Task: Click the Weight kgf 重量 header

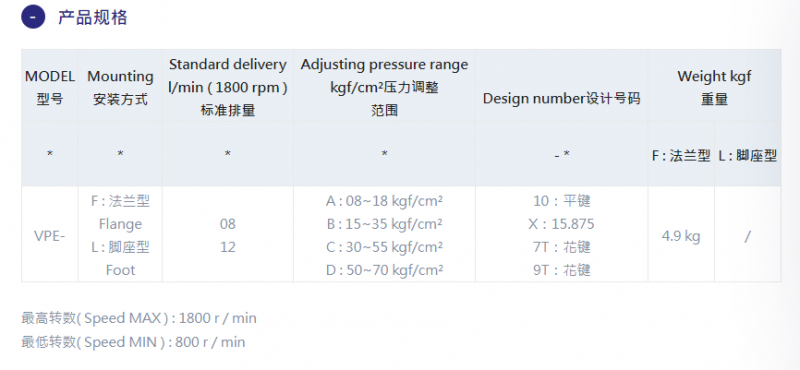Action: coord(714,87)
